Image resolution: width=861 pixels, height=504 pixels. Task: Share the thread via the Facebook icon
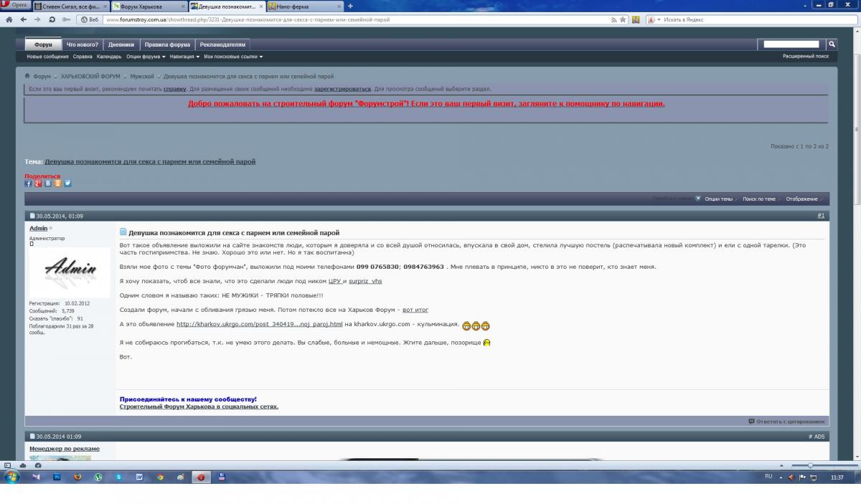coord(28,184)
